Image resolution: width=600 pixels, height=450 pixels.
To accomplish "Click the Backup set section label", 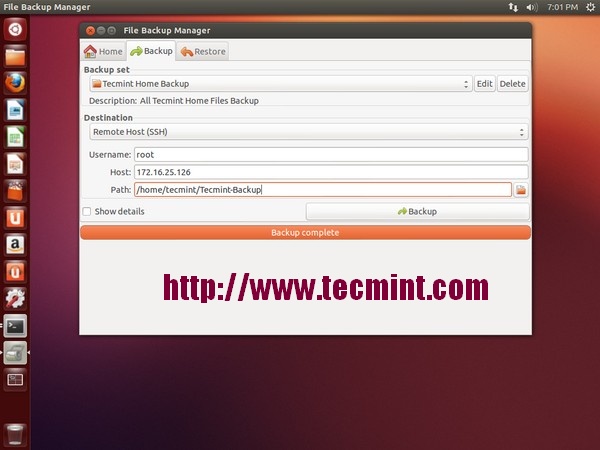I will pos(107,70).
